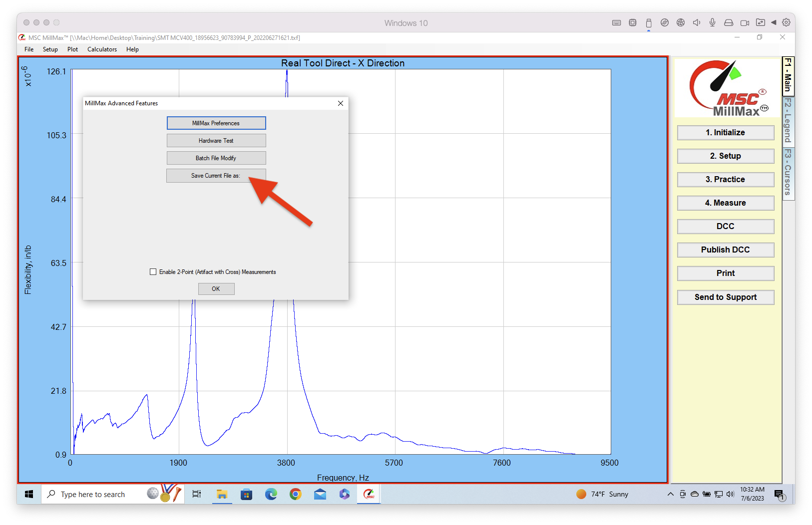Click the Meet Now tray icon
The width and height of the screenshot is (812, 525).
683,495
